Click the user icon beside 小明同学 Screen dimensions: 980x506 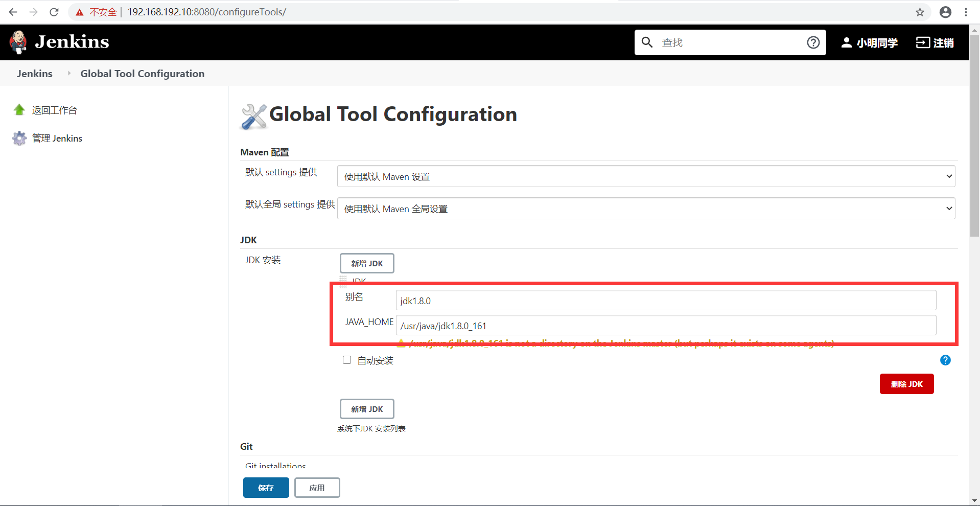[x=846, y=42]
